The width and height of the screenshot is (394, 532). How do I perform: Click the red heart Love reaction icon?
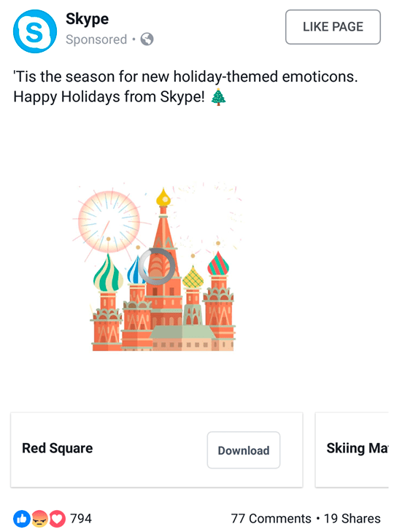click(58, 519)
